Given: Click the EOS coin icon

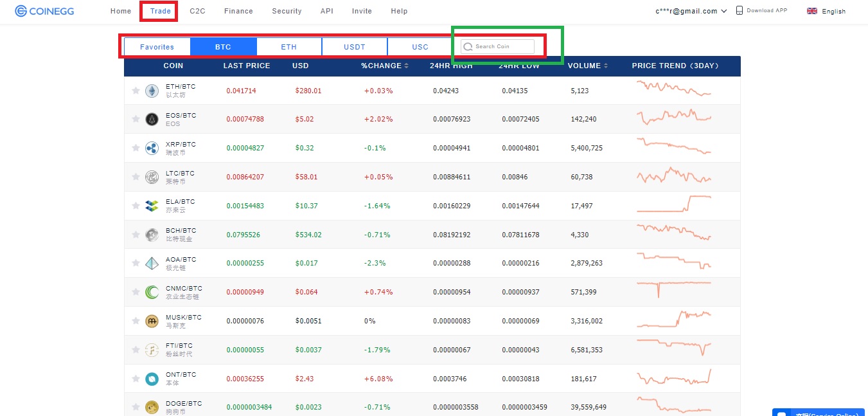Looking at the screenshot, I should pyautogui.click(x=152, y=120).
